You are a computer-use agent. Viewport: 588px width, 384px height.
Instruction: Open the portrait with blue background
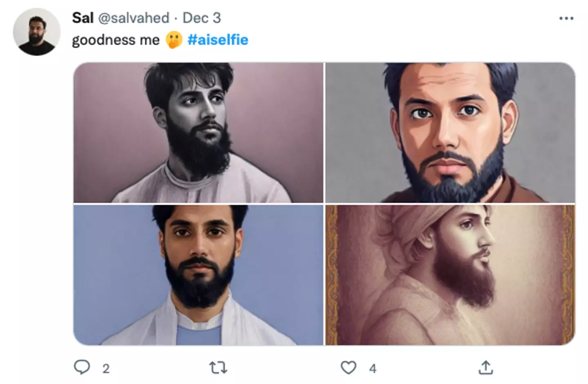click(x=198, y=275)
